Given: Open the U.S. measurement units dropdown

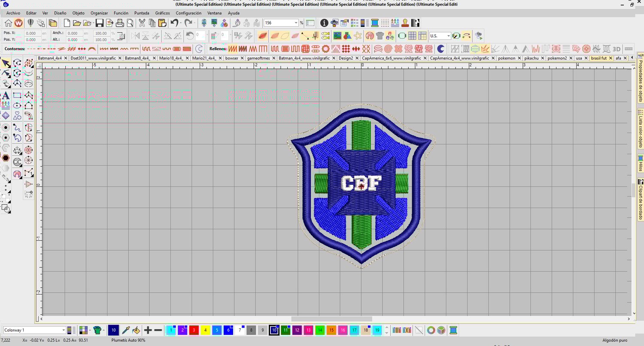Looking at the screenshot, I should tap(449, 36).
